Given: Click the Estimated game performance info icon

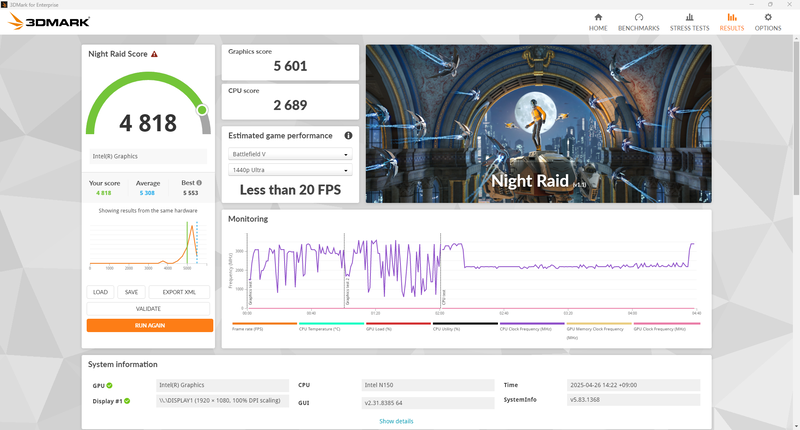Looking at the screenshot, I should click(x=348, y=136).
